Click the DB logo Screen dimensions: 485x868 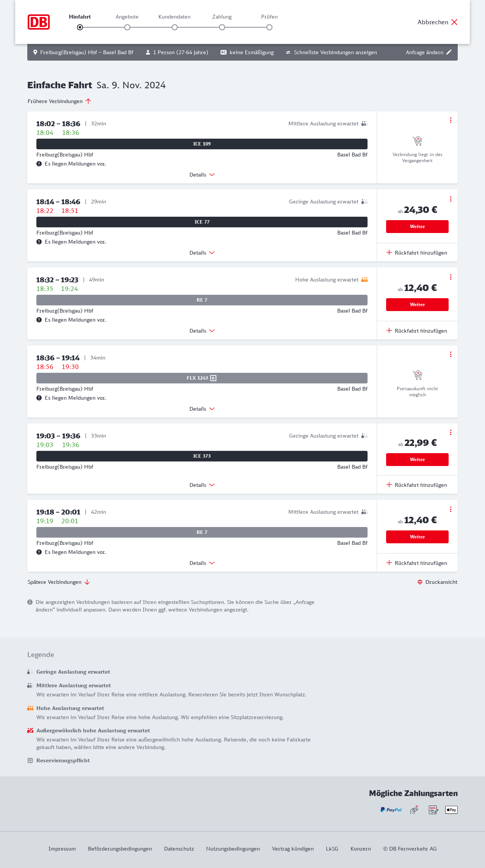point(39,22)
